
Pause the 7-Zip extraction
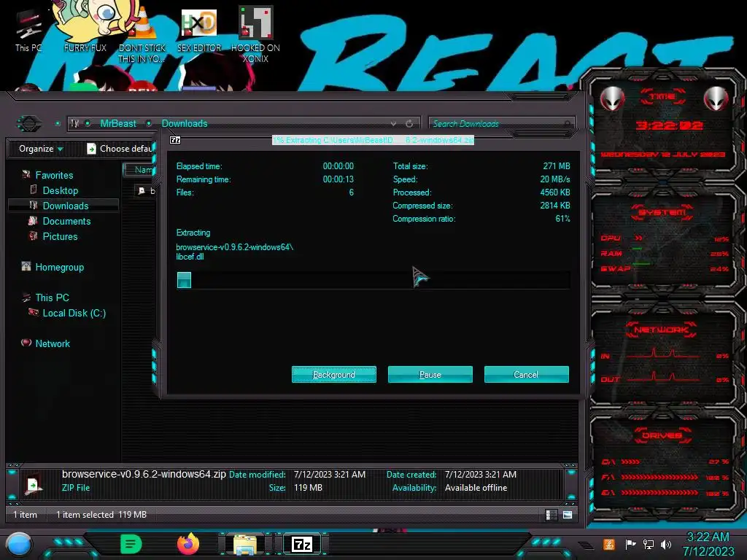430,374
